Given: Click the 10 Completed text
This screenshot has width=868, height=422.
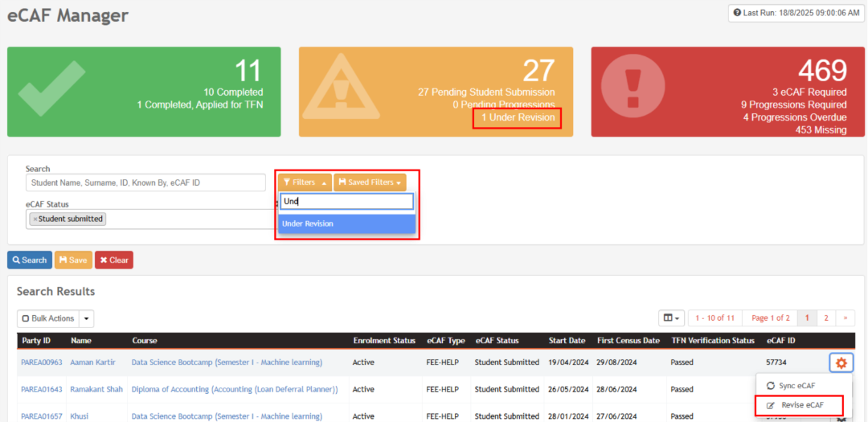Looking at the screenshot, I should [233, 92].
